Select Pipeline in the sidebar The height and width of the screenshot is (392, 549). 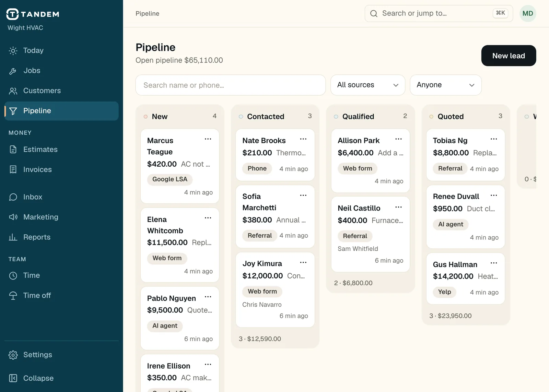[61, 111]
